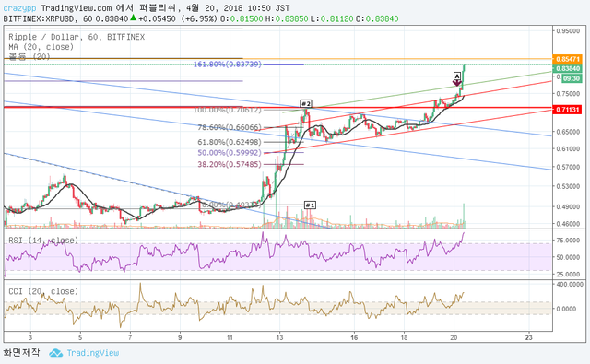Click date 20 on the time axis
The image size is (590, 364).
click(454, 337)
